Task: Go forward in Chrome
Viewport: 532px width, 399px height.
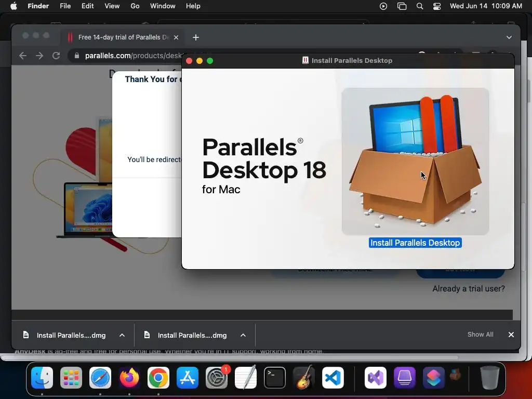Action: pyautogui.click(x=39, y=56)
